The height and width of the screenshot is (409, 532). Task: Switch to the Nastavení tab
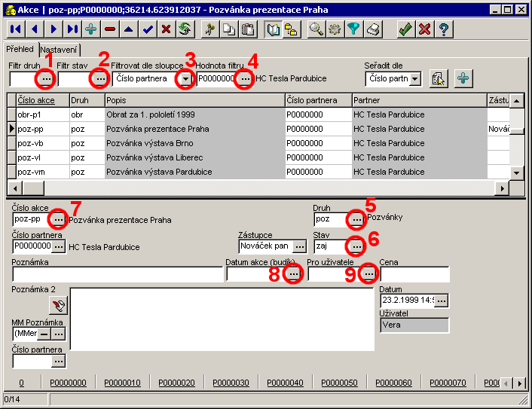(x=58, y=50)
